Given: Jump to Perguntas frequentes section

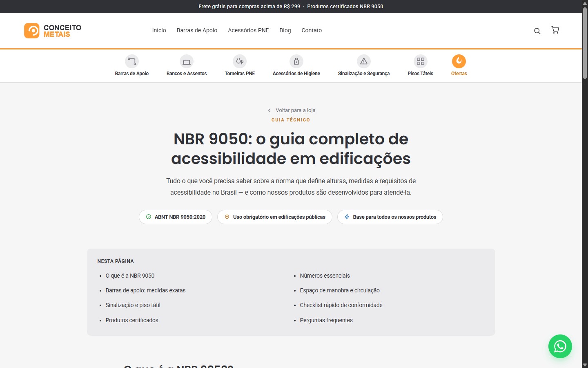Looking at the screenshot, I should click(326, 320).
